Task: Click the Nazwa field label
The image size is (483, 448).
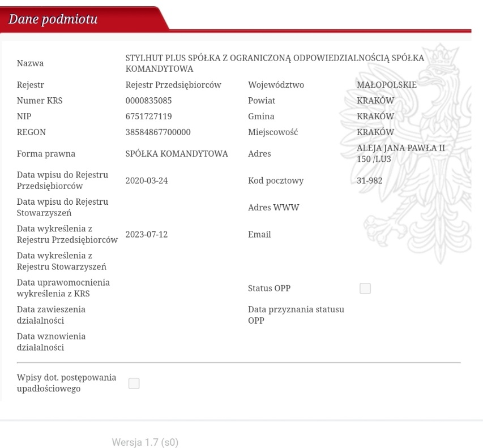Action: (30, 63)
